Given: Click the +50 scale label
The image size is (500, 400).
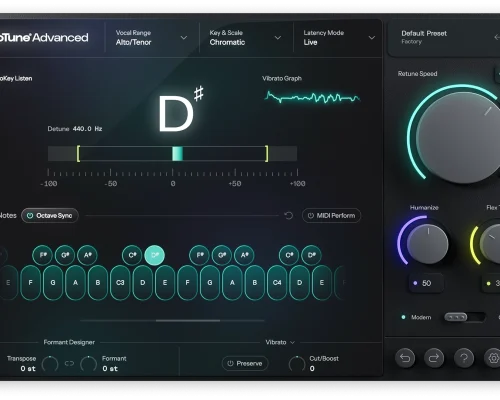Looking at the screenshot, I should pyautogui.click(x=235, y=184).
